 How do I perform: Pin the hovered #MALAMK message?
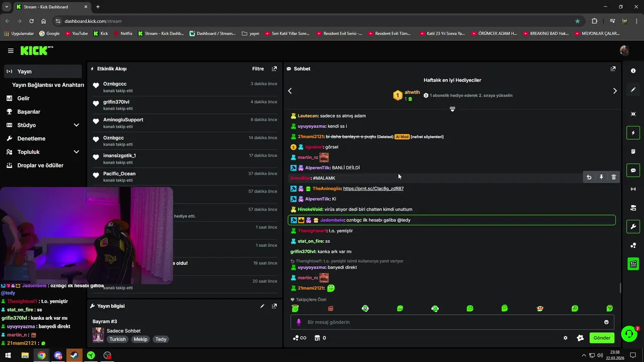(601, 177)
